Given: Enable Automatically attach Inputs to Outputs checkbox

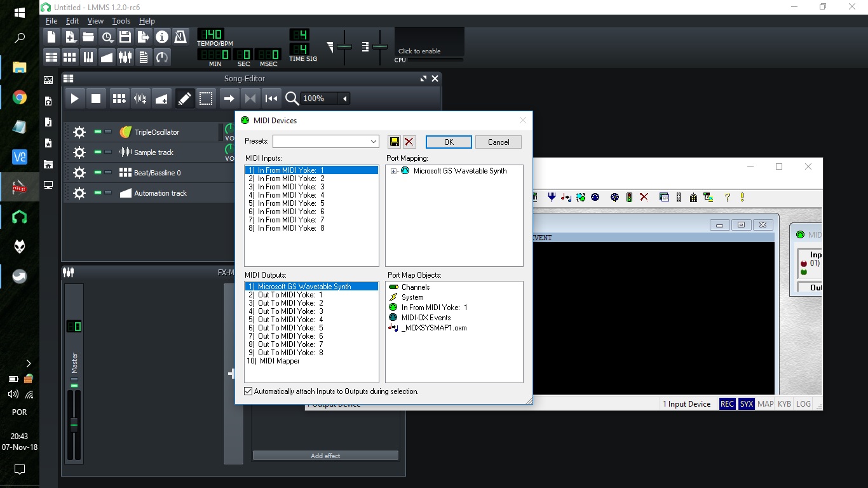Looking at the screenshot, I should (x=248, y=391).
